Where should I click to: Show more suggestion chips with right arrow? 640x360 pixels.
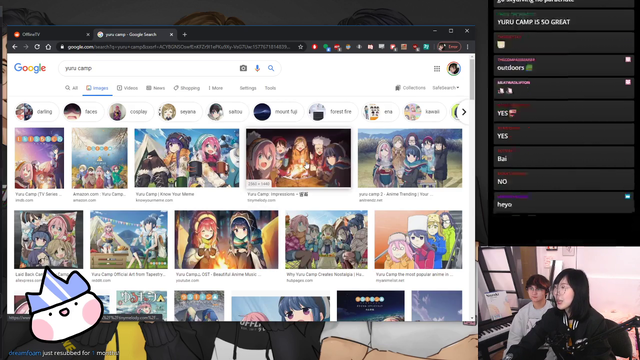[x=464, y=112]
